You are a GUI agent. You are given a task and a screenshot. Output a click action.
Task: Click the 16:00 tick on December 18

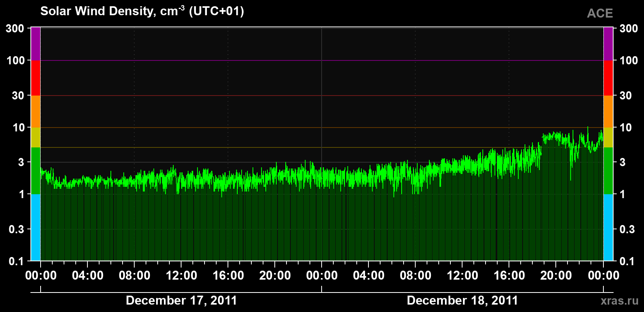point(509,276)
